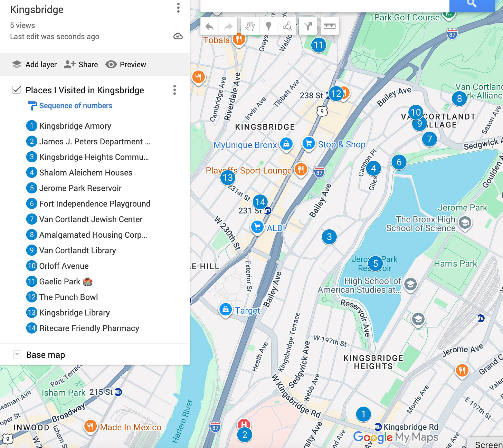Click Playoffs Sport Lounge restaurant pin
Image resolution: width=503 pixels, height=448 pixels.
[x=301, y=169]
